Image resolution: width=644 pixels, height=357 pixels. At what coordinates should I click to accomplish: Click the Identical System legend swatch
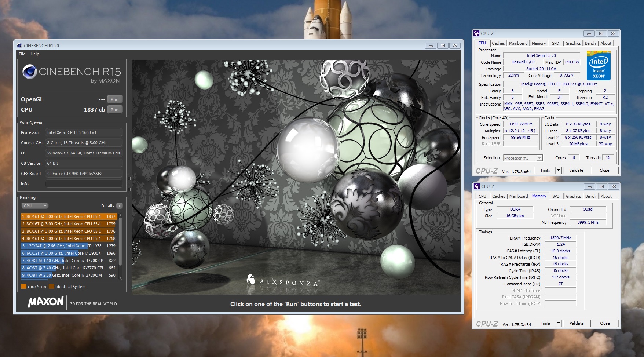51,287
